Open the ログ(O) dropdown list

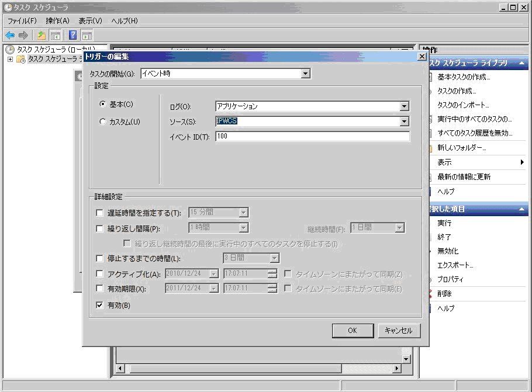(x=404, y=106)
